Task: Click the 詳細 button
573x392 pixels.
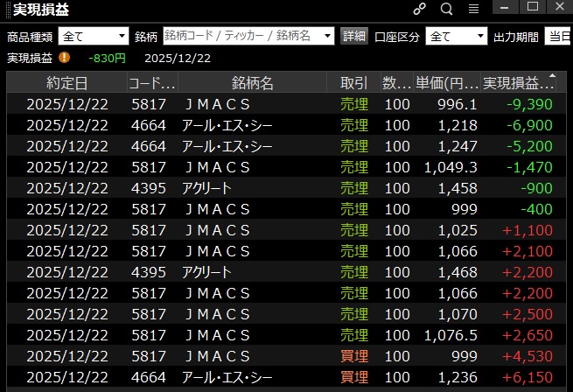Action: click(354, 36)
